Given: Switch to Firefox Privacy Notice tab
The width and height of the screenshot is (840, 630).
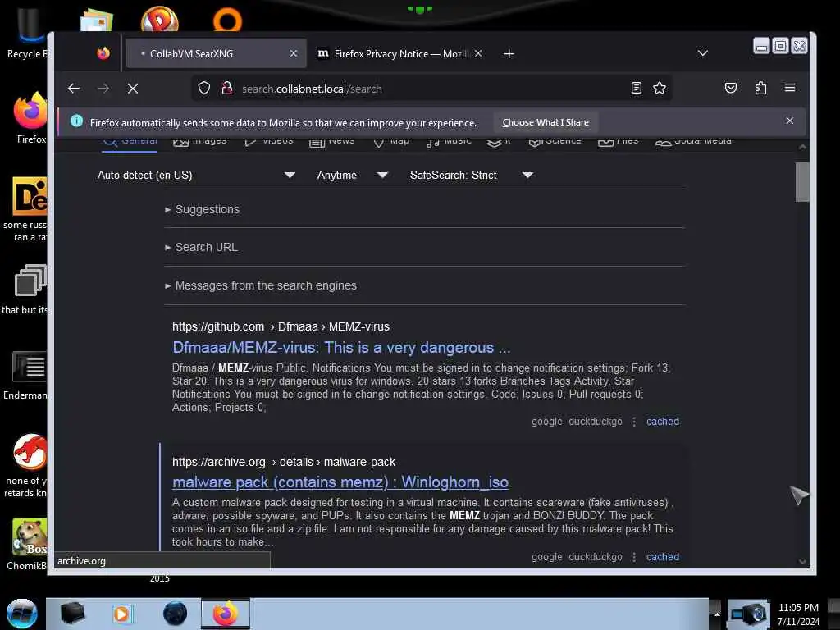Looking at the screenshot, I should coord(399,53).
